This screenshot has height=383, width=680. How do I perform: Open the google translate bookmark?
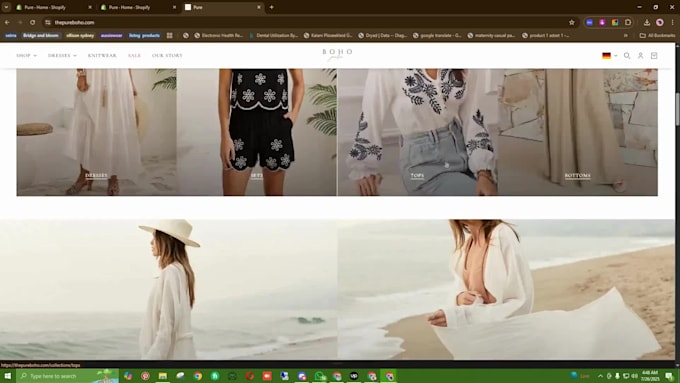tap(437, 36)
